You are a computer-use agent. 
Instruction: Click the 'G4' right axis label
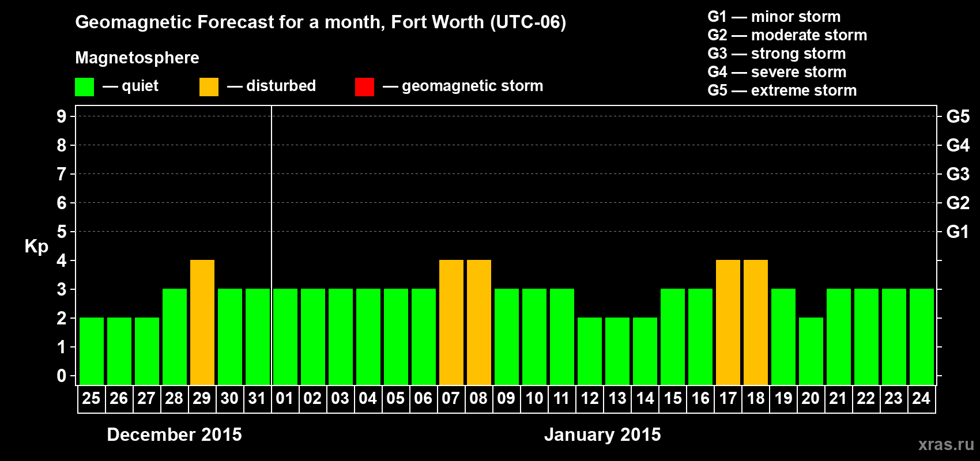click(958, 145)
